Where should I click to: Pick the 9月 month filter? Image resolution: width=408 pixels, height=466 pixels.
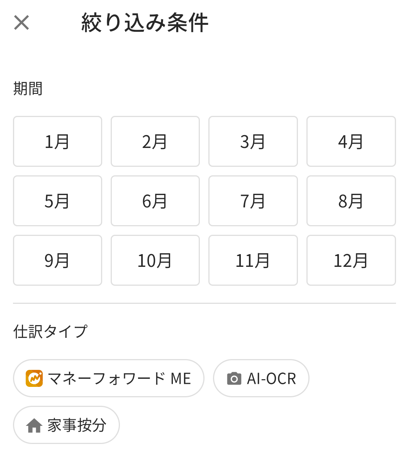[57, 260]
